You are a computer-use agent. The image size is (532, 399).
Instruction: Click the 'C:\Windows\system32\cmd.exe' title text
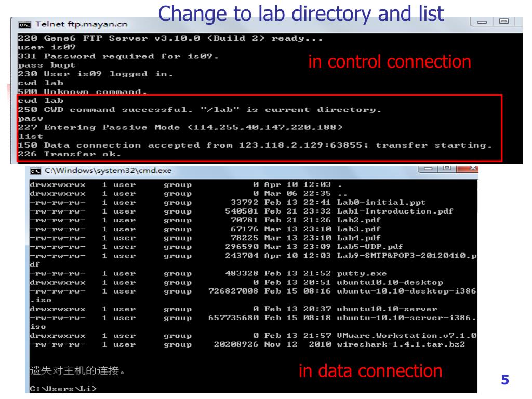tap(108, 170)
